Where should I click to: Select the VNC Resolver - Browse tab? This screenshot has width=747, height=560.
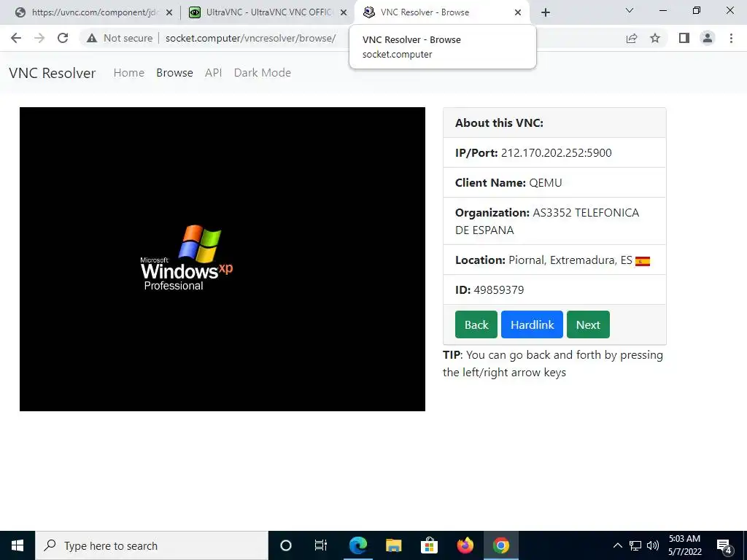442,12
